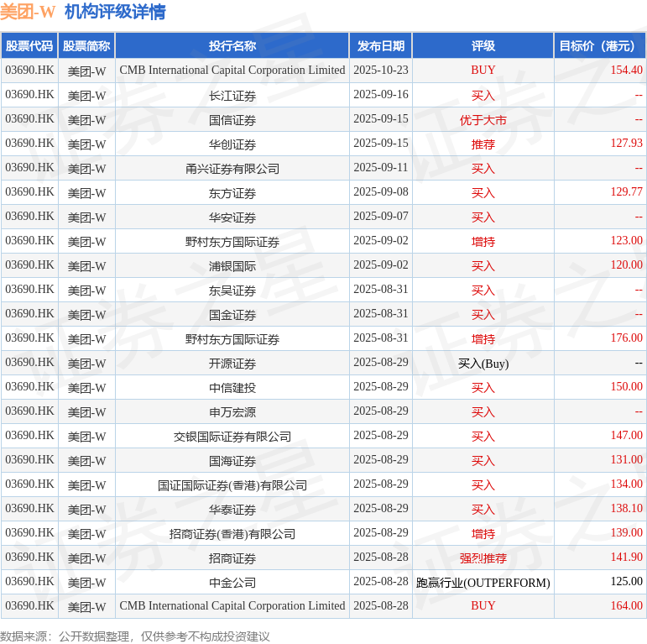Select the 国证国际证券(香港)有限公司 cell
Image resolution: width=647 pixels, height=644 pixels.
[x=232, y=485]
